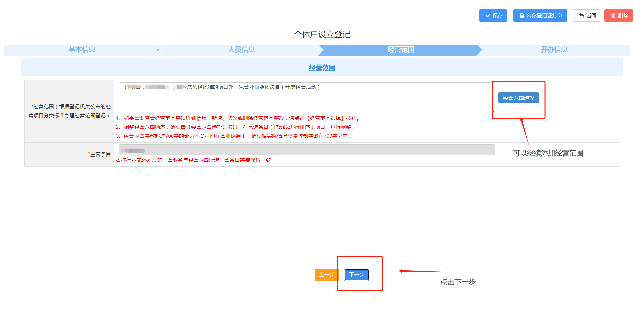Go back with the orange 上一步 button
Image resolution: width=644 pixels, height=312 pixels.
[x=327, y=275]
